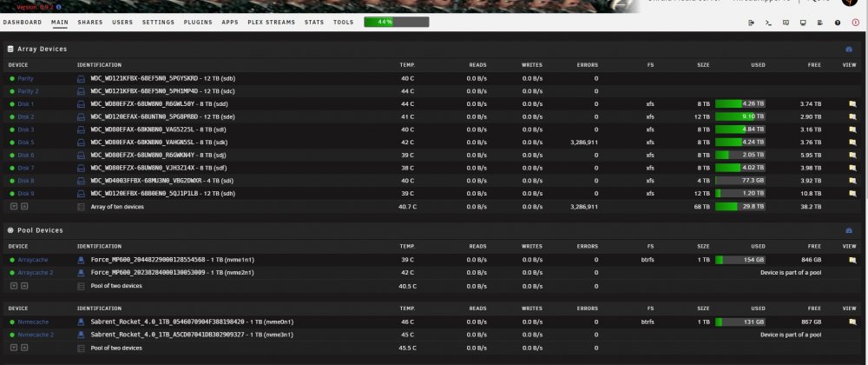
Task: Click the down-arrow box under Array Devices list
Action: [x=15, y=207]
